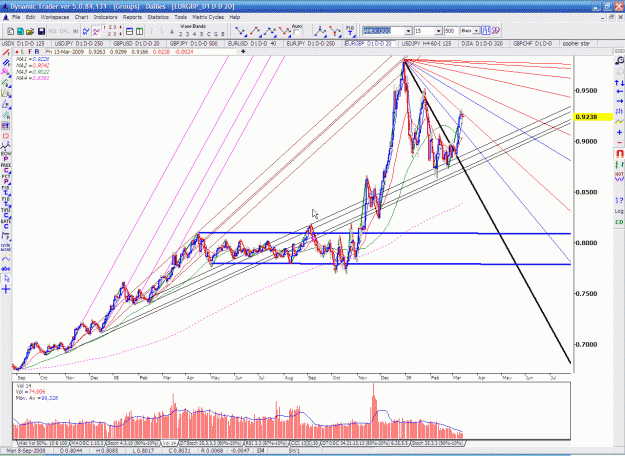Click the red magnet snap icon
The image size is (625, 456).
[x=619, y=153]
